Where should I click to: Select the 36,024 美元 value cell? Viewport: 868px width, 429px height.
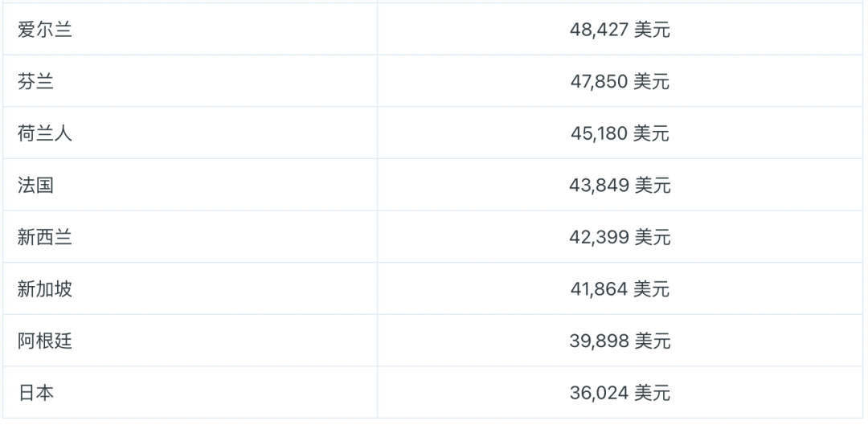(620, 393)
